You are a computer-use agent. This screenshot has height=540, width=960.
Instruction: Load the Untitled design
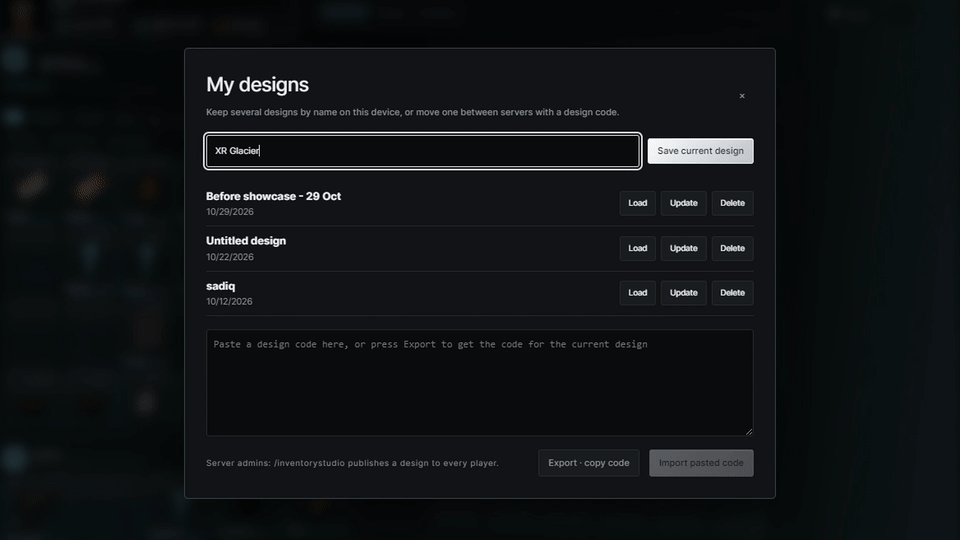pyautogui.click(x=637, y=249)
